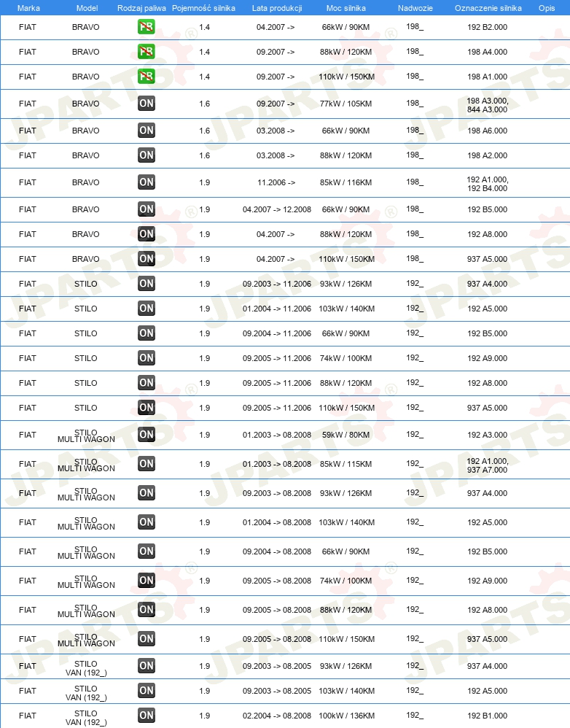Click the ON icon in the Stilo Van 93kW / 126KM row

click(x=146, y=666)
